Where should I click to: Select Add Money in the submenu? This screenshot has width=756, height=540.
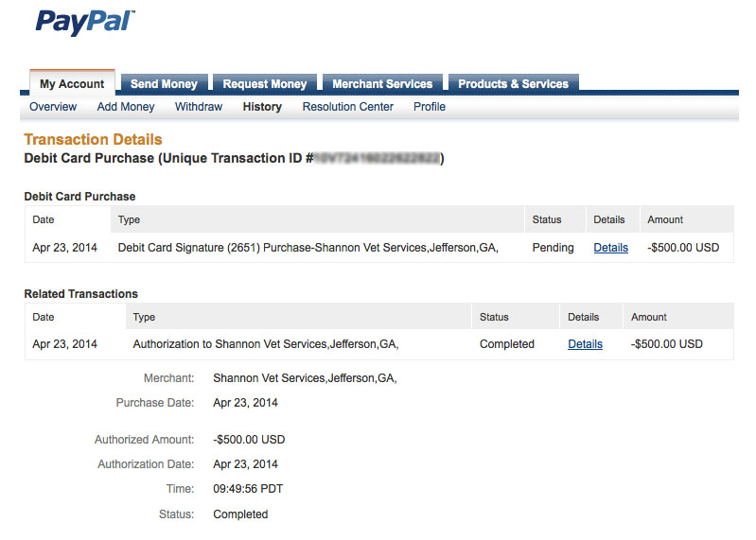point(126,107)
